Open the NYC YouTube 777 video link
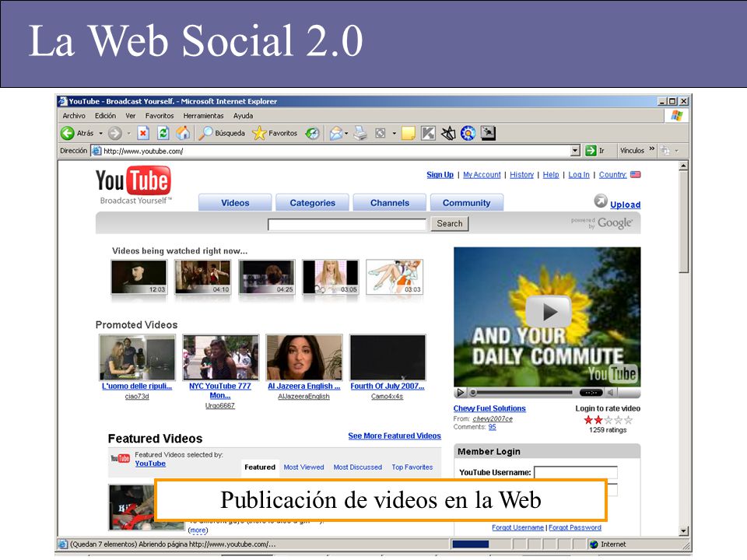This screenshot has width=747, height=560. pos(220,390)
